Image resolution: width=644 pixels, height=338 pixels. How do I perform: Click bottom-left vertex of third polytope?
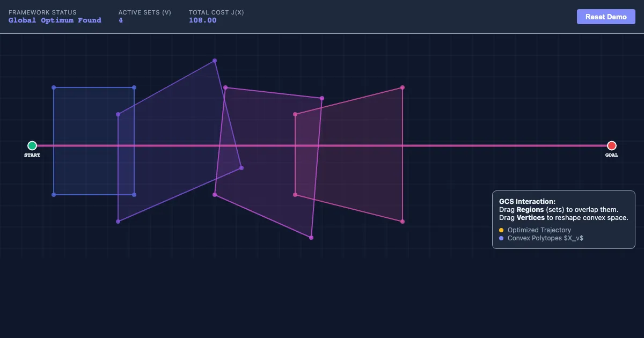coord(215,195)
